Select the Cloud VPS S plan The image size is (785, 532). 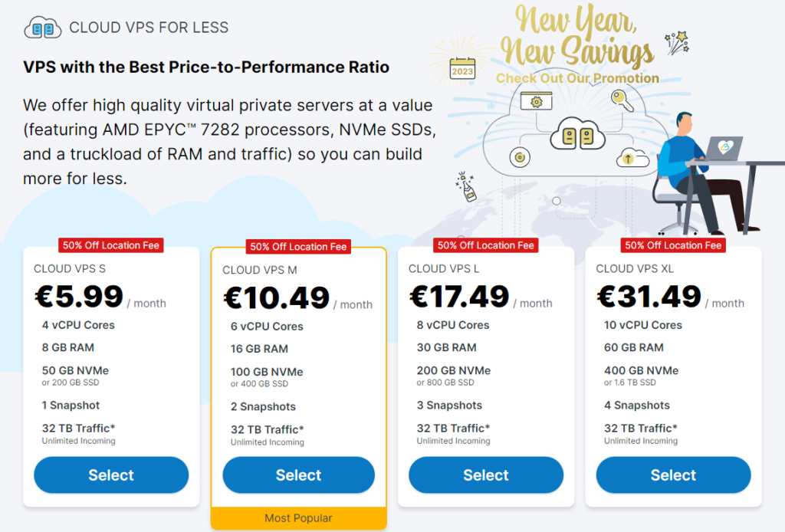tap(110, 475)
